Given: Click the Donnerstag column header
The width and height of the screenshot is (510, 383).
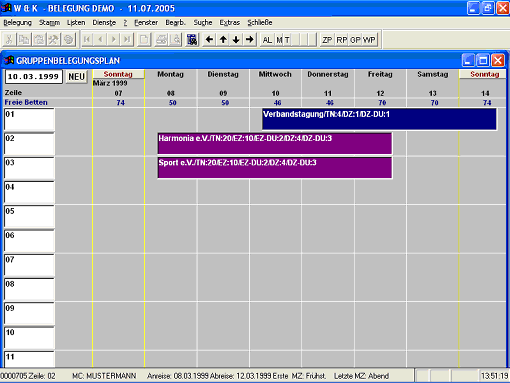Looking at the screenshot, I should pos(328,74).
